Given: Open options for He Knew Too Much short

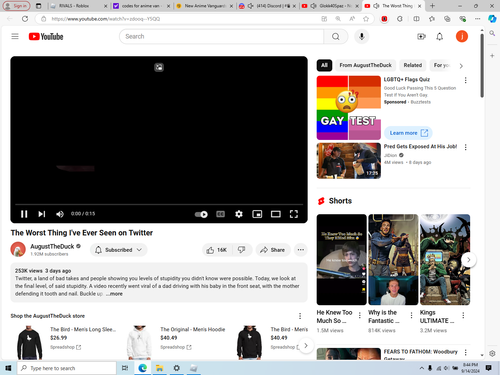Looking at the screenshot, I should click(360, 315).
